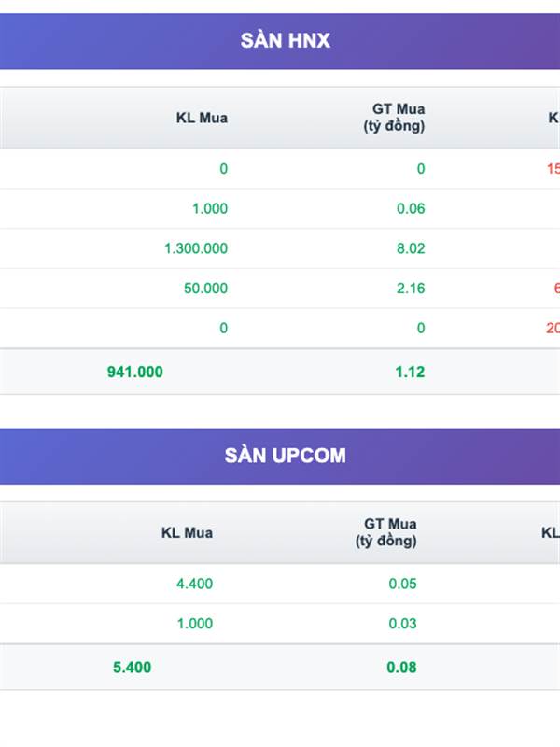The width and height of the screenshot is (560, 747).
Task: Select KL Mua column header in UPCOM table
Action: pyautogui.click(x=187, y=532)
